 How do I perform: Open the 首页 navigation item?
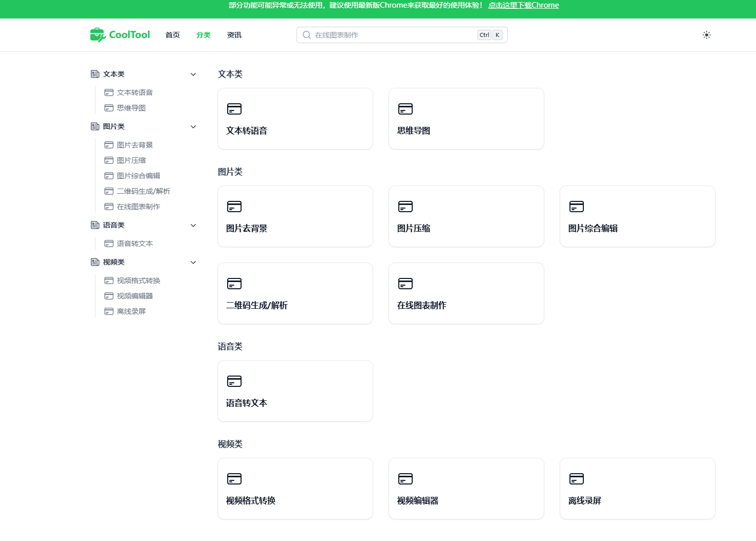tap(173, 35)
